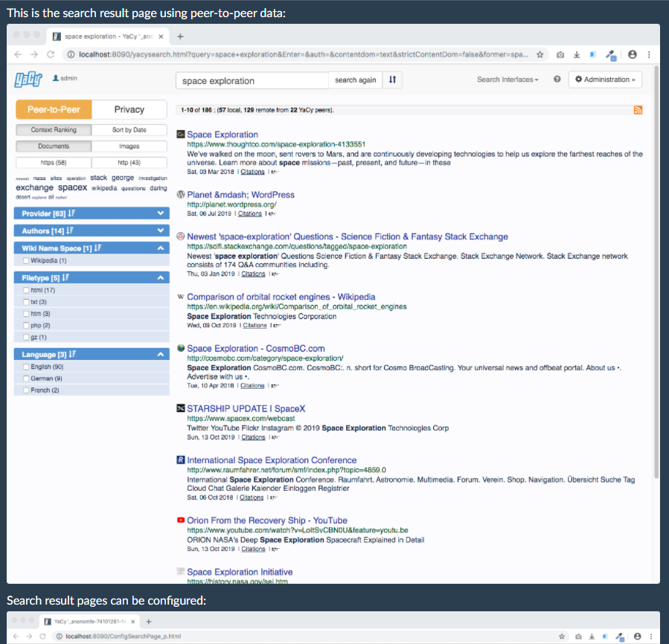Image resolution: width=669 pixels, height=644 pixels.
Task: Click the site info icon in address bar
Action: [x=71, y=54]
